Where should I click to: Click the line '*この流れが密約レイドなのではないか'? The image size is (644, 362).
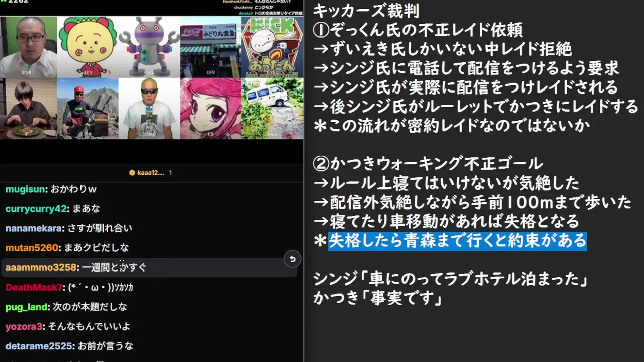[451, 125]
